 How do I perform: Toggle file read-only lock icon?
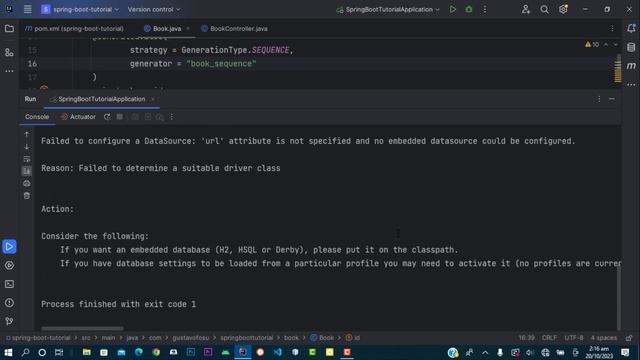629,338
